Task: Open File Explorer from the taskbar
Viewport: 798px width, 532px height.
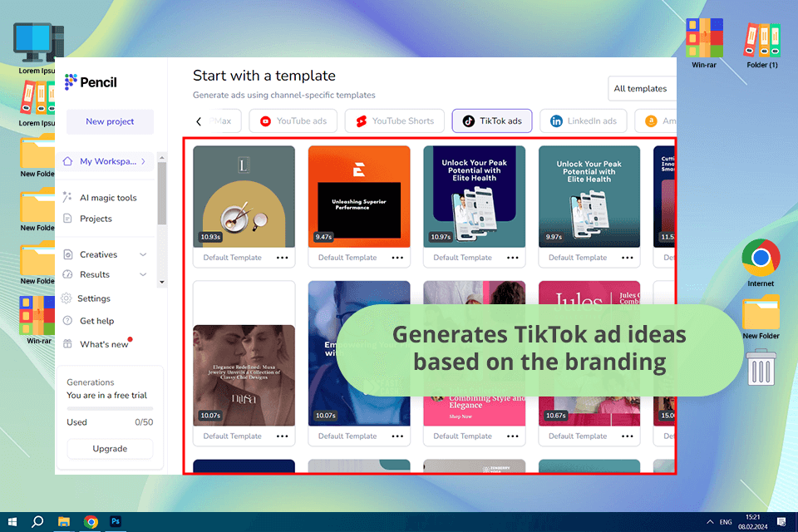Action: pos(64,522)
